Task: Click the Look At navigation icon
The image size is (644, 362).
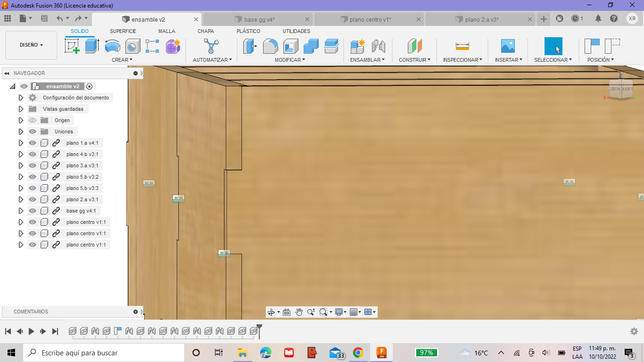Action: (x=287, y=312)
